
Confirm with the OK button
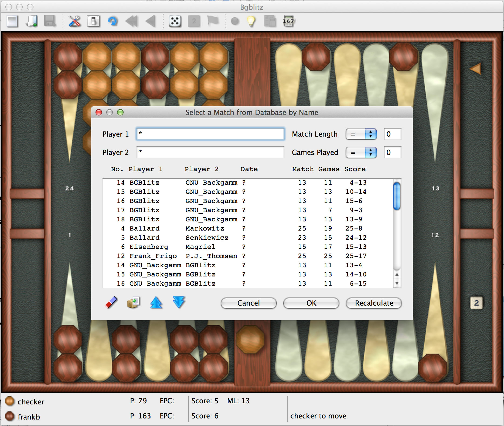[311, 303]
